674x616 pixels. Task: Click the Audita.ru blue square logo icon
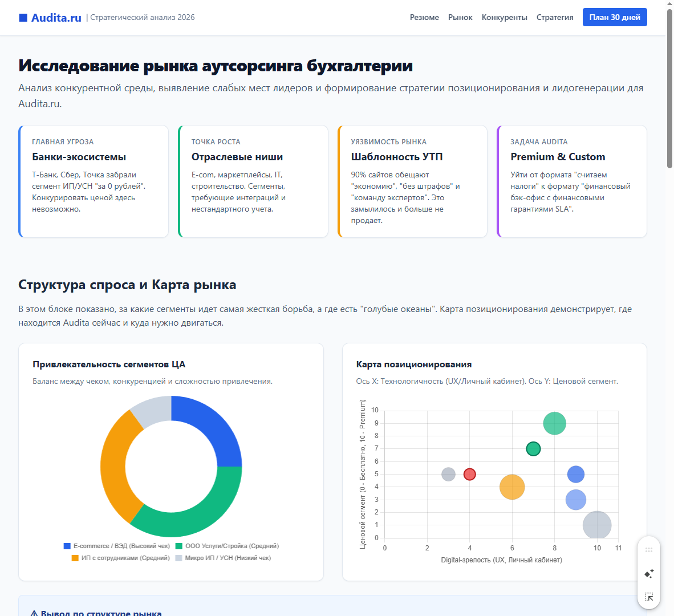tap(23, 17)
